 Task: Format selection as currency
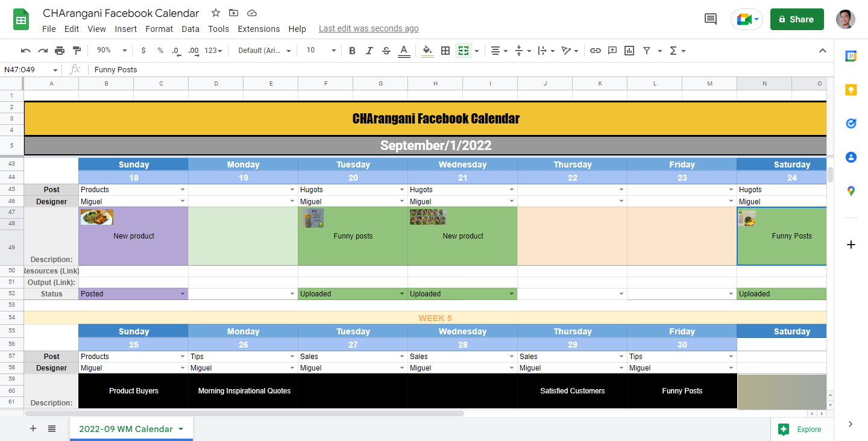143,51
